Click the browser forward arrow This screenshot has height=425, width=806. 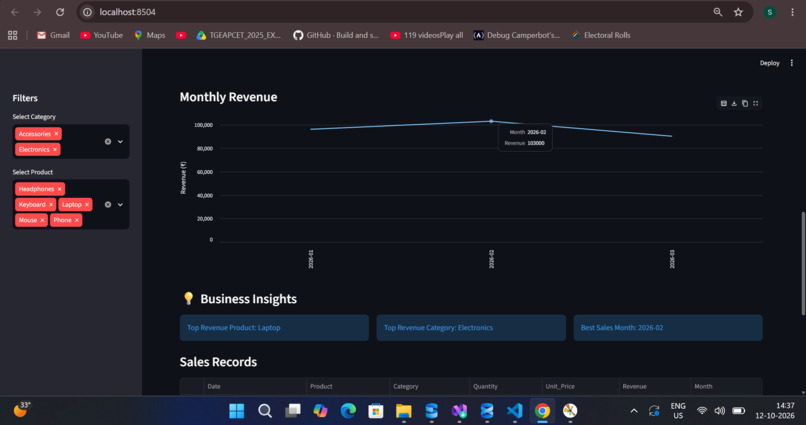(37, 12)
